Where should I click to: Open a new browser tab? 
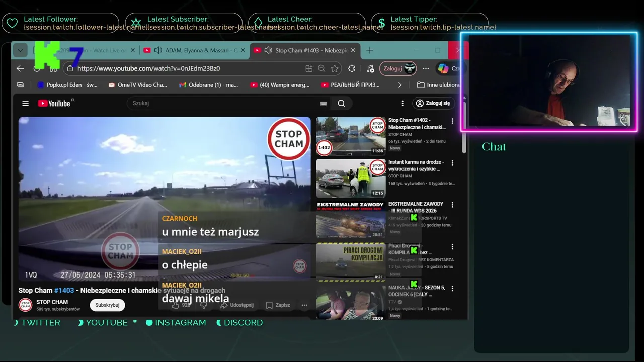(370, 50)
